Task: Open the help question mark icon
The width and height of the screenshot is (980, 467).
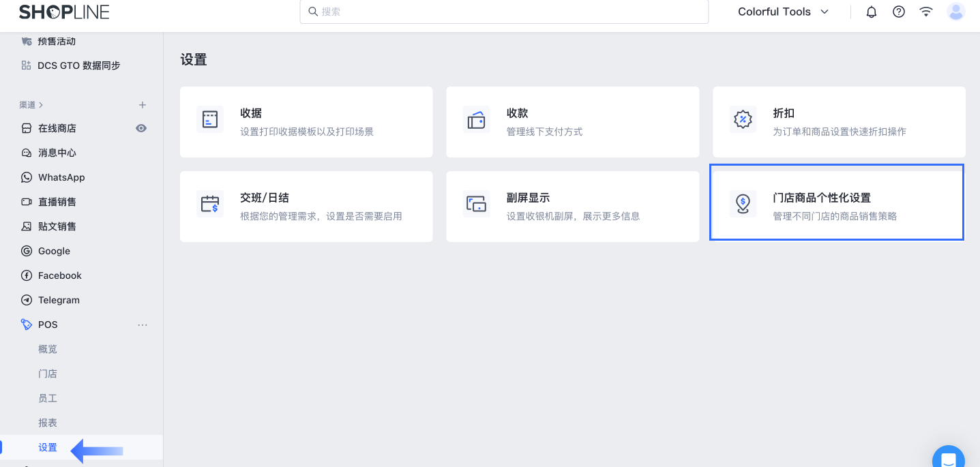Action: point(899,12)
